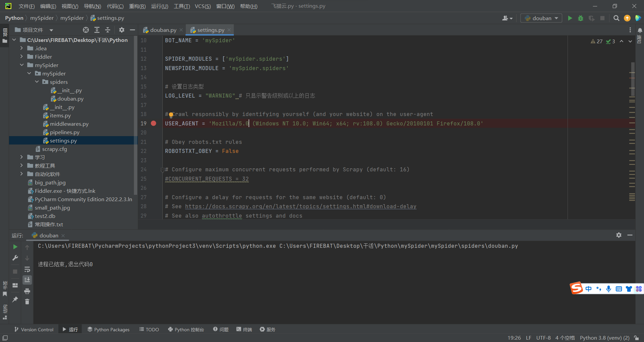Select items.py in project tree
Viewport: 644px width, 342px height.
[x=57, y=115]
